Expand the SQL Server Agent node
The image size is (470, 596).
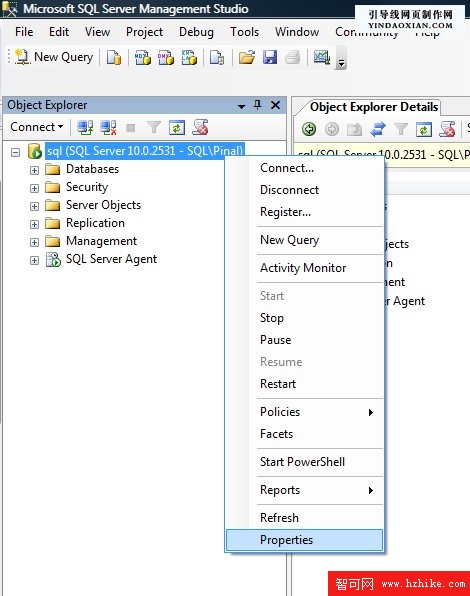tap(34, 260)
